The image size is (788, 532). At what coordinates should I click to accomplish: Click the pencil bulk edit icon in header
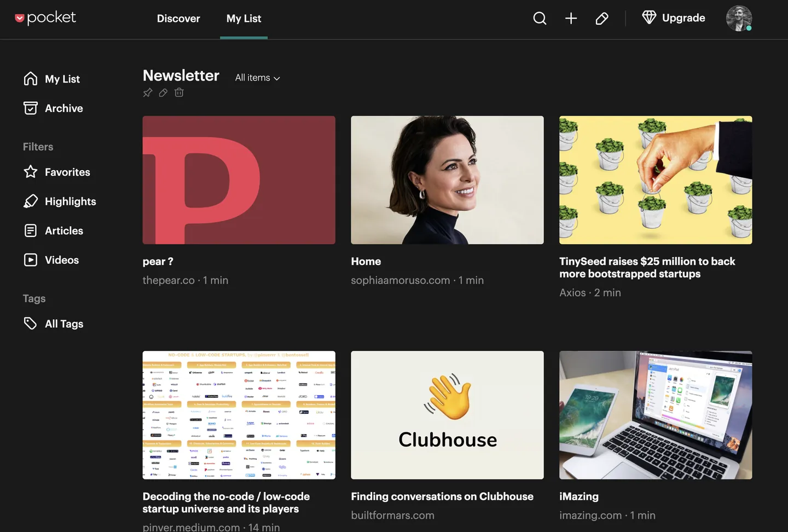(x=602, y=19)
